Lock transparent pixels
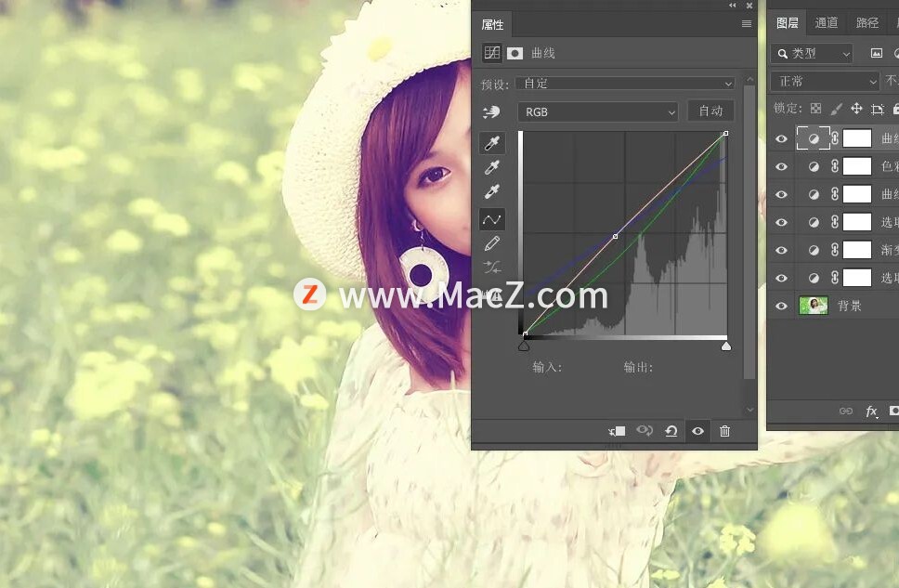The image size is (899, 588). click(815, 109)
